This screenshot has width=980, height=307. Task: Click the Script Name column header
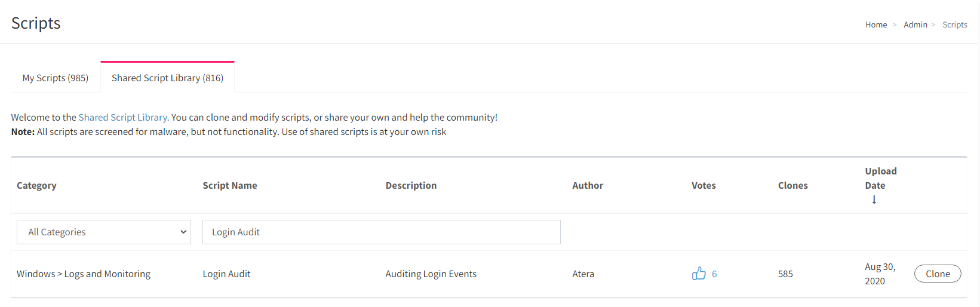coord(230,186)
